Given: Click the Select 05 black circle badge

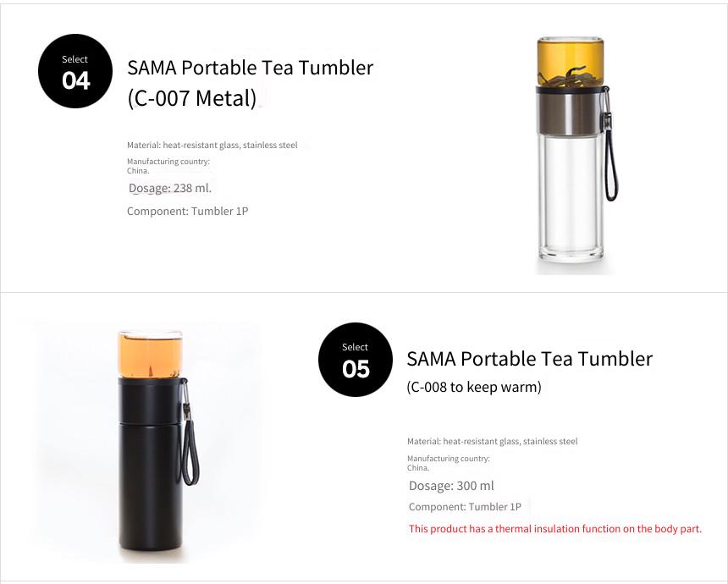Looking at the screenshot, I should [x=356, y=360].
